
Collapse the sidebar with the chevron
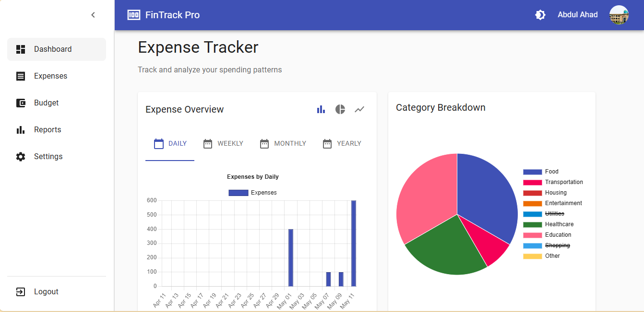coord(93,15)
